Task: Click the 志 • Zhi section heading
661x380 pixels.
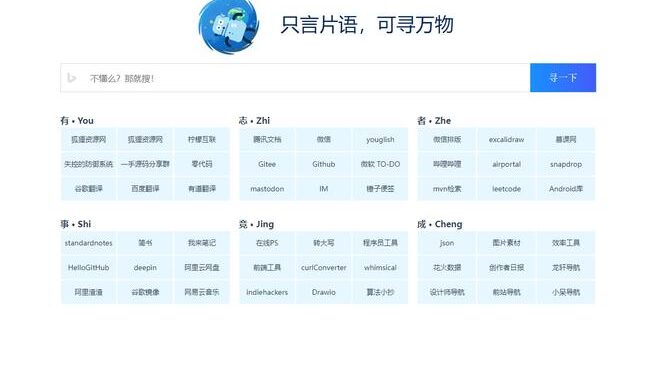Action: click(x=254, y=121)
